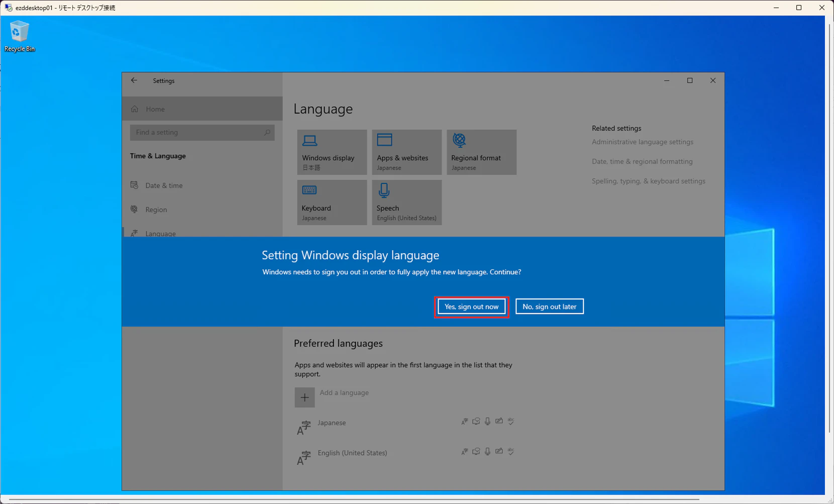This screenshot has height=504, width=834.
Task: Go back using the Settings back arrow
Action: click(x=134, y=80)
